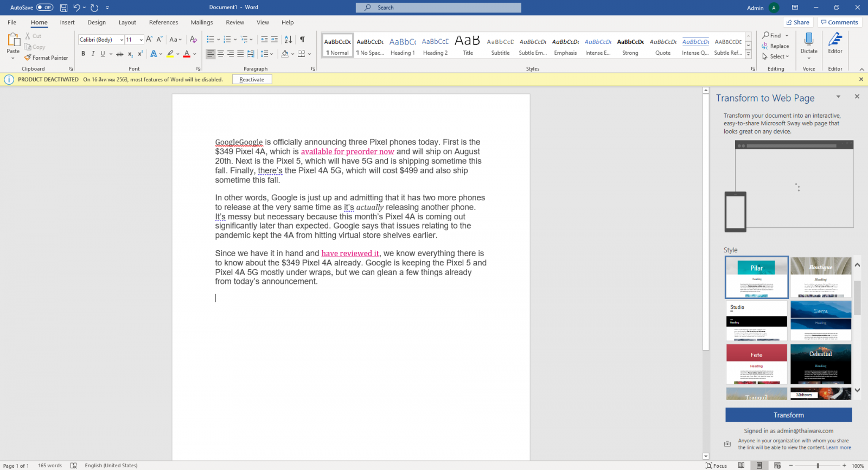Viewport: 868px width, 470px height.
Task: Open the Dictate microphone tool
Action: [x=808, y=40]
